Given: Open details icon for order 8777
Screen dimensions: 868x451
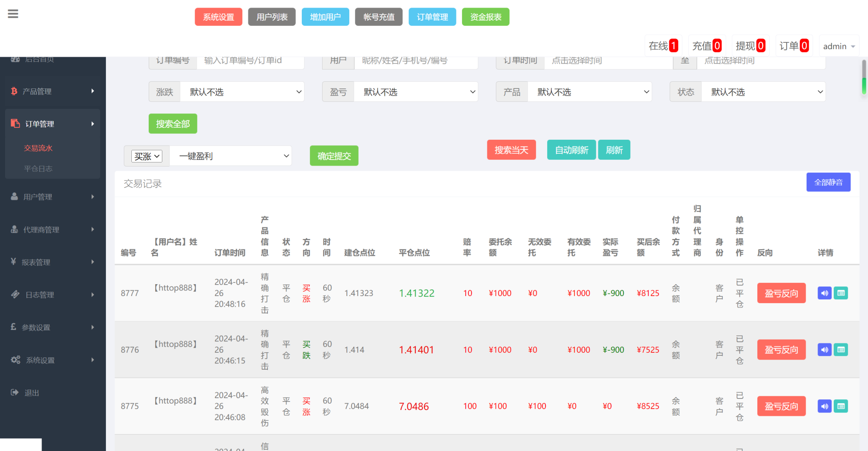Looking at the screenshot, I should pyautogui.click(x=841, y=293).
